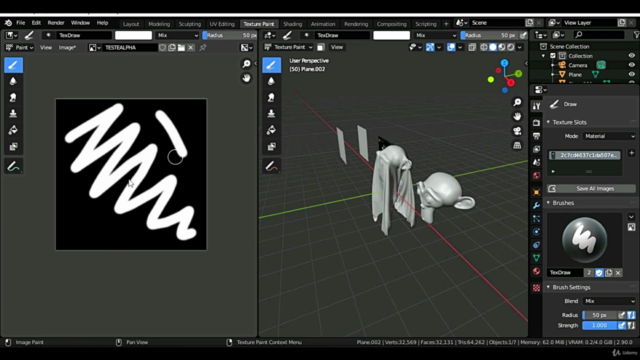Toggle radius pressure sensitivity in Brush Settings
The image size is (640, 360).
622,315
